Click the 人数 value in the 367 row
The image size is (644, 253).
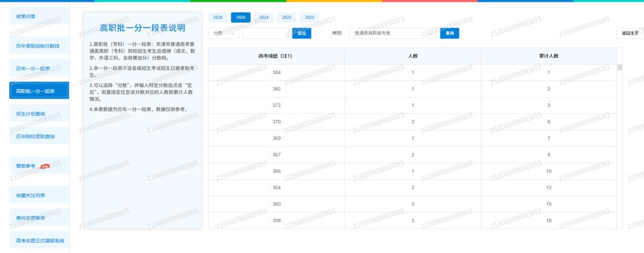click(x=413, y=155)
